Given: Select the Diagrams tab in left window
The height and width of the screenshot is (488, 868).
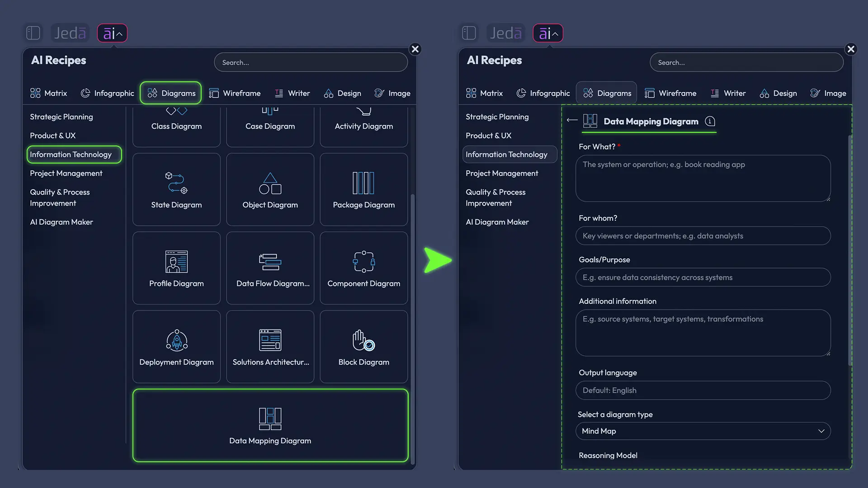Looking at the screenshot, I should point(171,93).
